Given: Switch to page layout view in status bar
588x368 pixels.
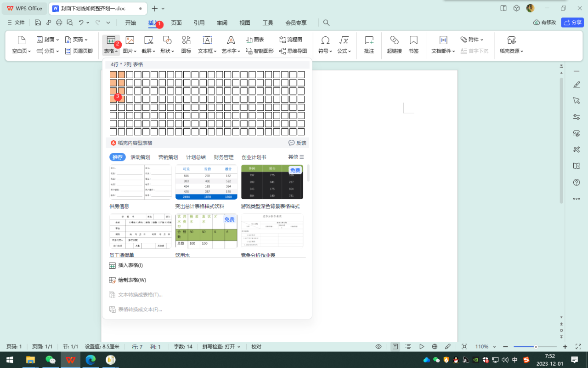Looking at the screenshot, I should pos(395,346).
